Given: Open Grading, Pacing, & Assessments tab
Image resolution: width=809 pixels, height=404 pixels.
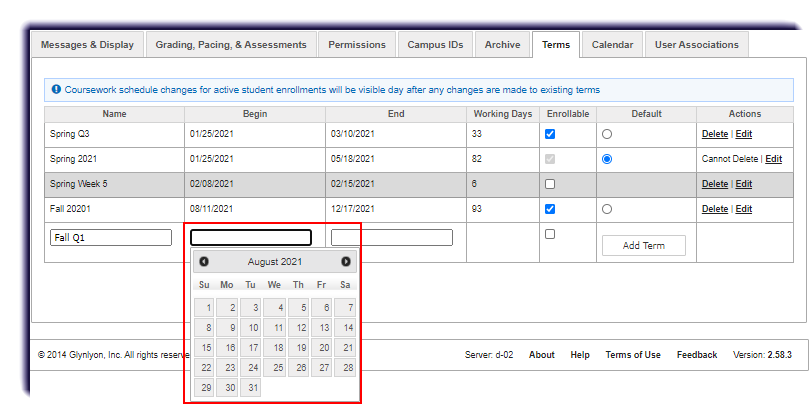Looking at the screenshot, I should (231, 45).
